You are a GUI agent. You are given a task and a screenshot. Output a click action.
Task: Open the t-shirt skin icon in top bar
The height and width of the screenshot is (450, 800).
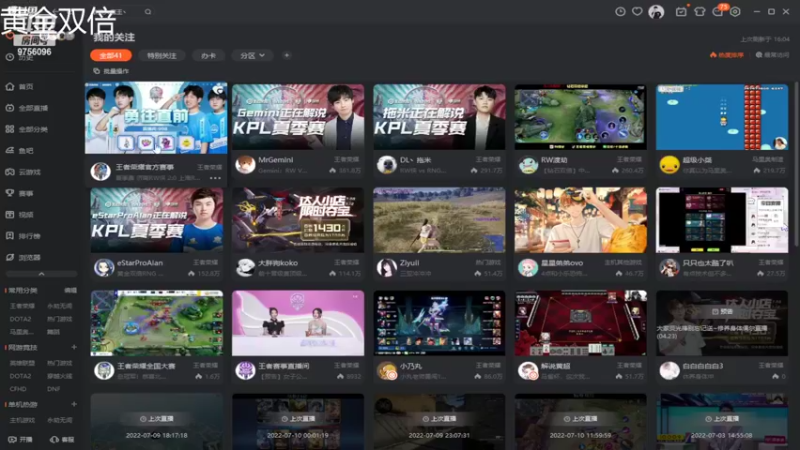pos(699,11)
